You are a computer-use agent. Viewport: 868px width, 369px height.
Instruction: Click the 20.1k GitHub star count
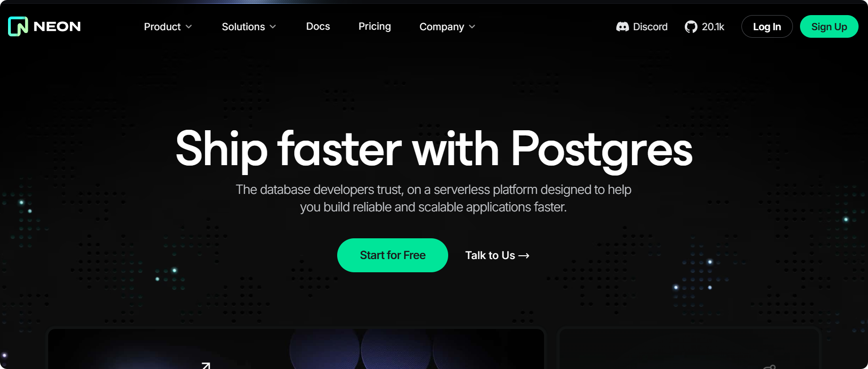click(713, 27)
